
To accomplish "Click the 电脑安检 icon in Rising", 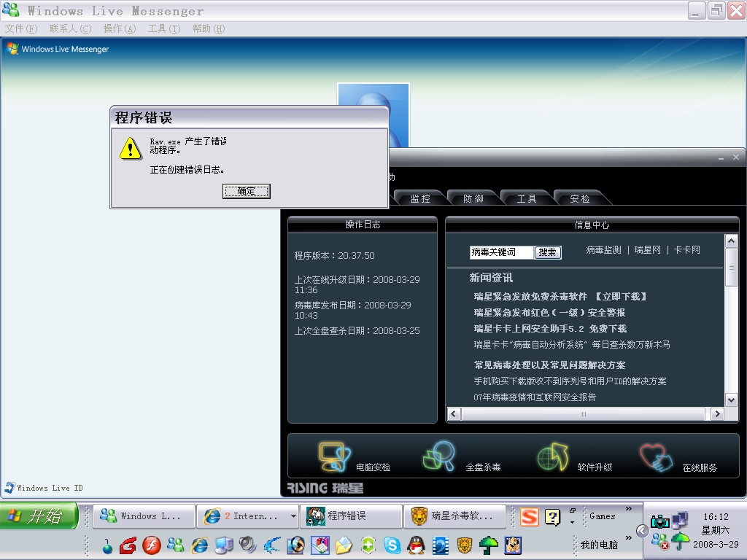I will [x=334, y=456].
